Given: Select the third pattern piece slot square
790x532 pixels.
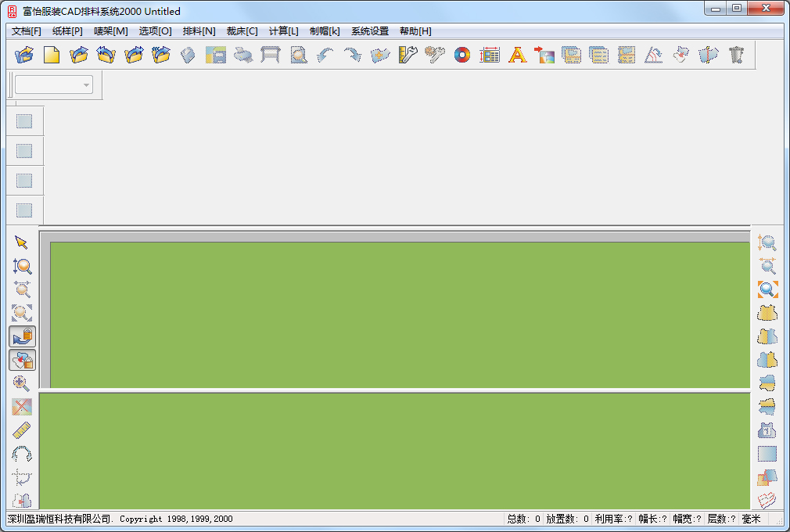Looking at the screenshot, I should pos(24,181).
